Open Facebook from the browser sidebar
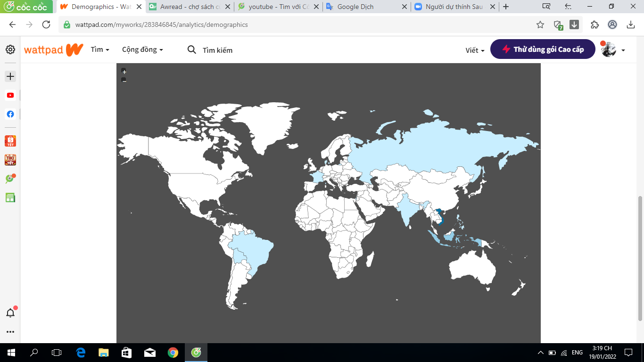Viewport: 644px width, 362px height. (10, 114)
